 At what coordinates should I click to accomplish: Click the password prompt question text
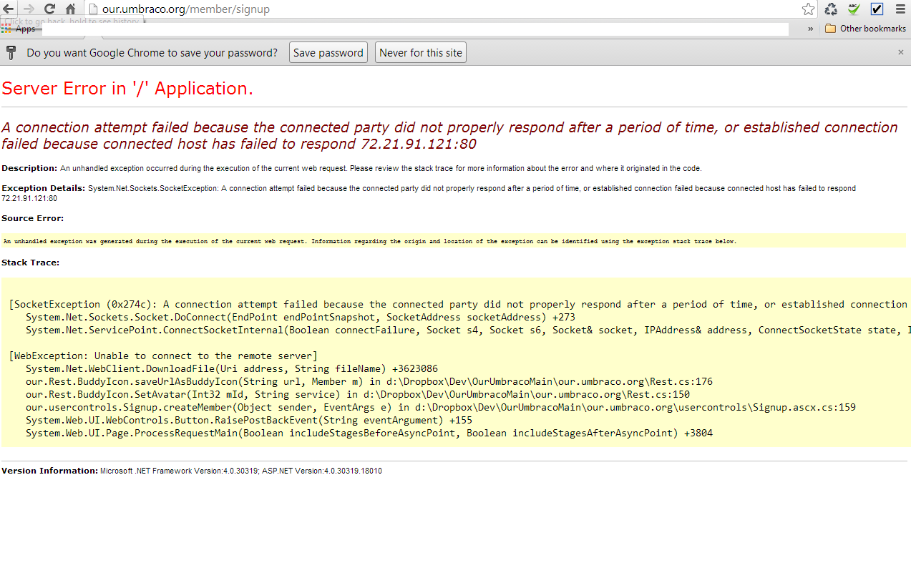pos(152,53)
